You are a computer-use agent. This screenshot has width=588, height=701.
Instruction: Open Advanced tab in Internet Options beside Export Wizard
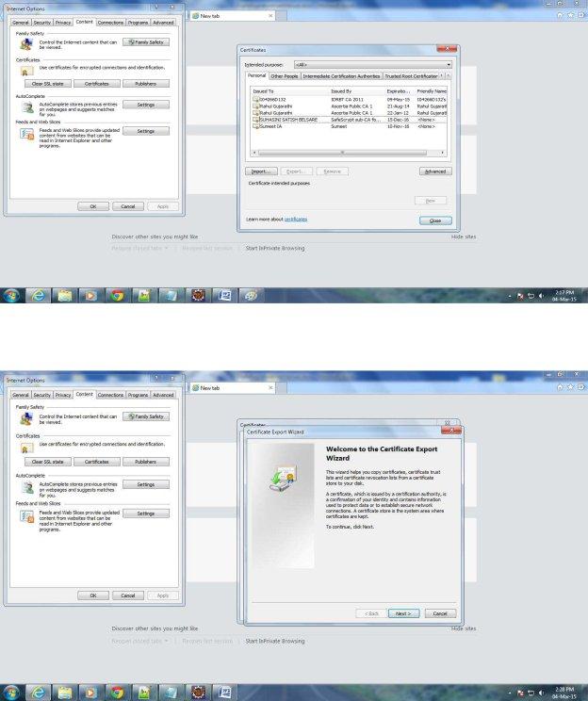(x=163, y=395)
